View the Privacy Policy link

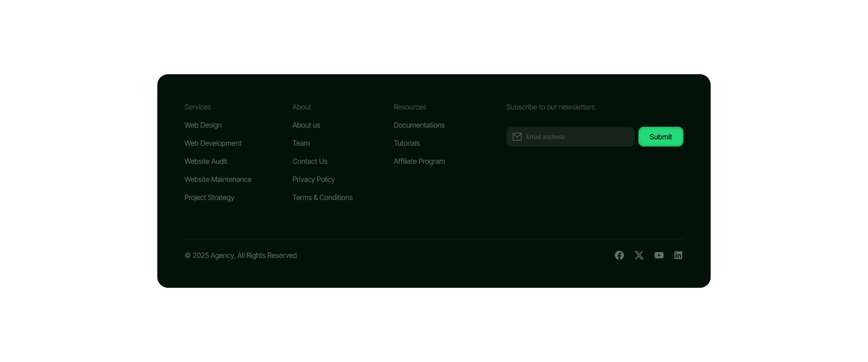pos(313,180)
